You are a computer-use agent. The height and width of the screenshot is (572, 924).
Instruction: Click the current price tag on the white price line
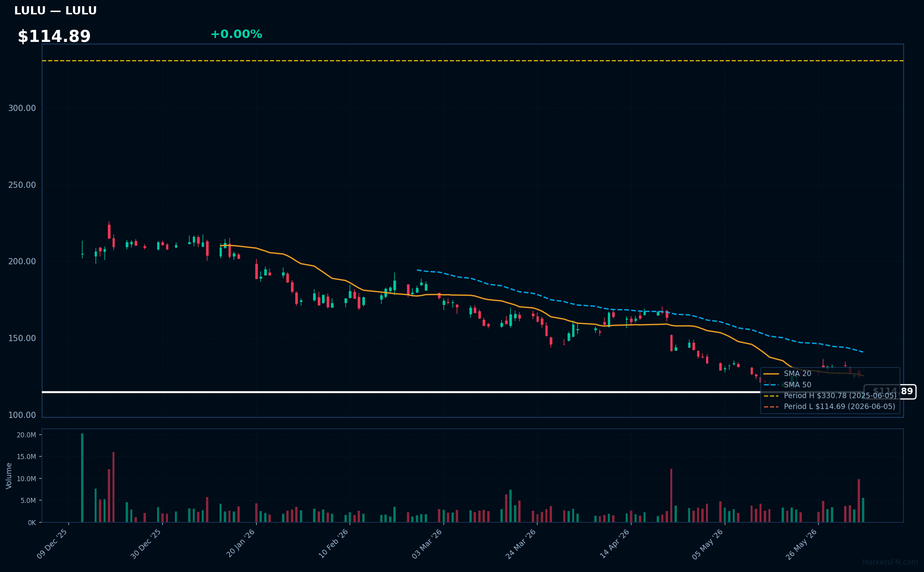pyautogui.click(x=890, y=392)
